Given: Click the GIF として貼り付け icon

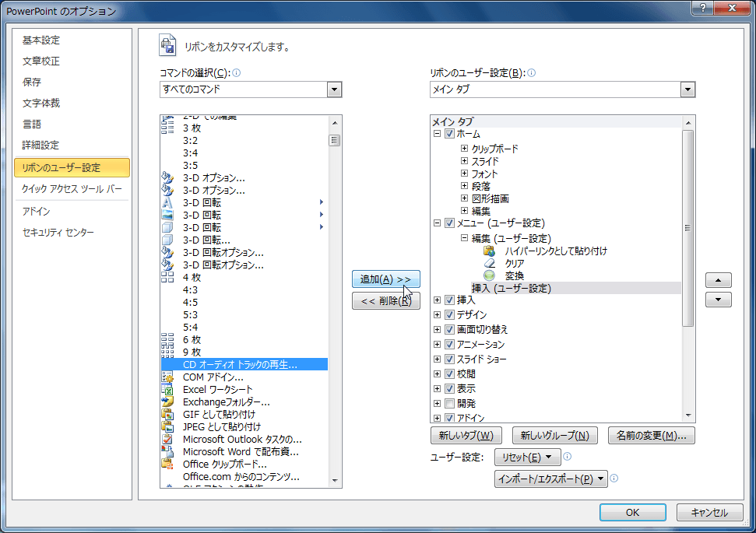Looking at the screenshot, I should coord(167,415).
